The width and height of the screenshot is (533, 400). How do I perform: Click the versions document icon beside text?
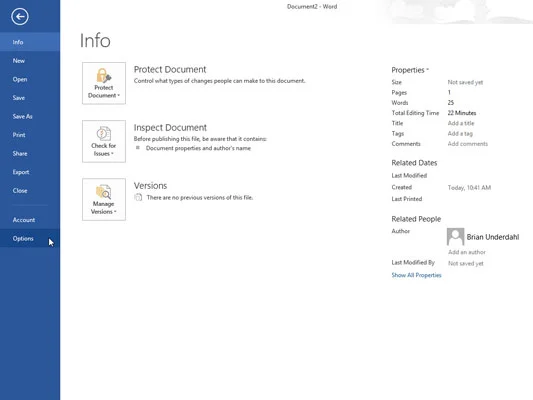pyautogui.click(x=138, y=197)
